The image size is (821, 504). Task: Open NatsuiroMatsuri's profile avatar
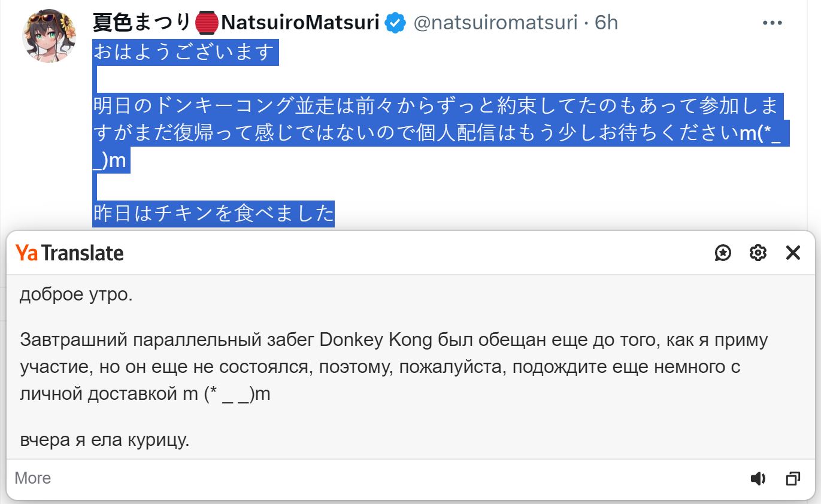click(49, 36)
